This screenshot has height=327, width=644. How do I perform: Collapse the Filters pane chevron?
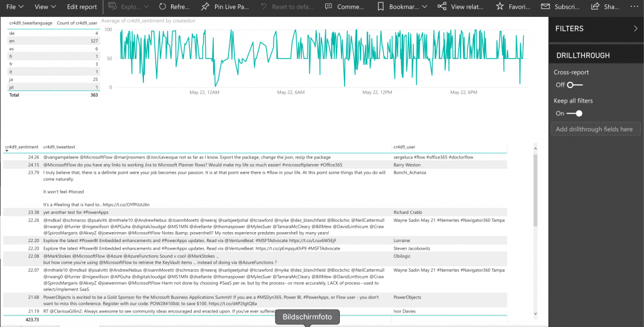tap(636, 28)
